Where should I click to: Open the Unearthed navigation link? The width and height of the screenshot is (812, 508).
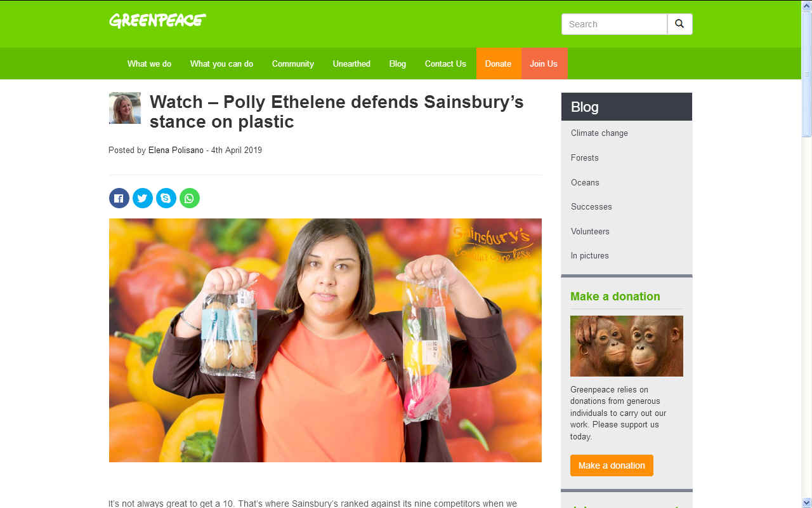click(x=351, y=63)
